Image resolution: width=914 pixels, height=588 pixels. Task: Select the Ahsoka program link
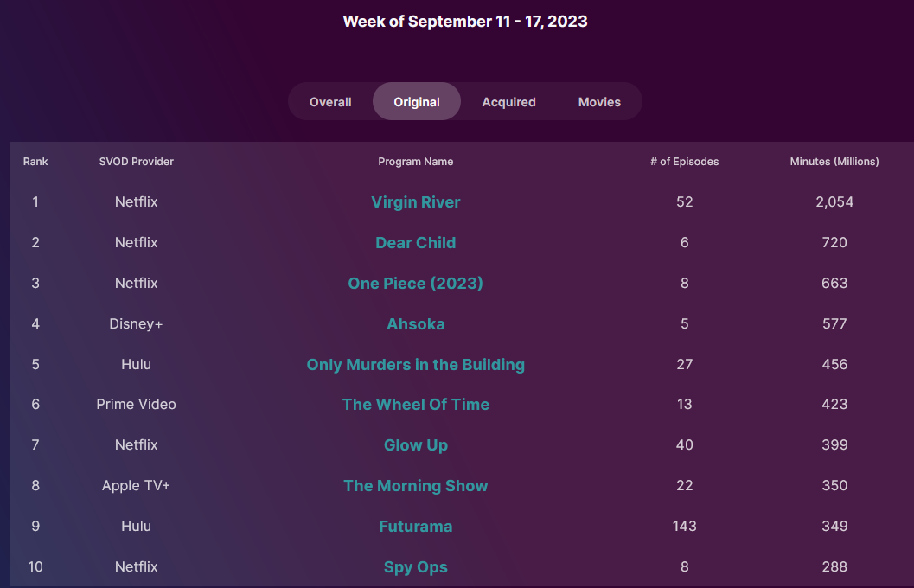tap(415, 324)
